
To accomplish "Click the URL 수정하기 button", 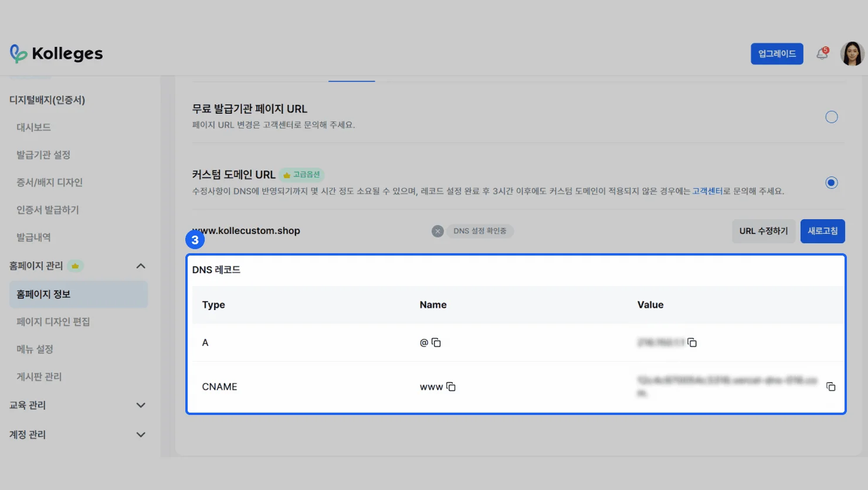I will pos(763,231).
